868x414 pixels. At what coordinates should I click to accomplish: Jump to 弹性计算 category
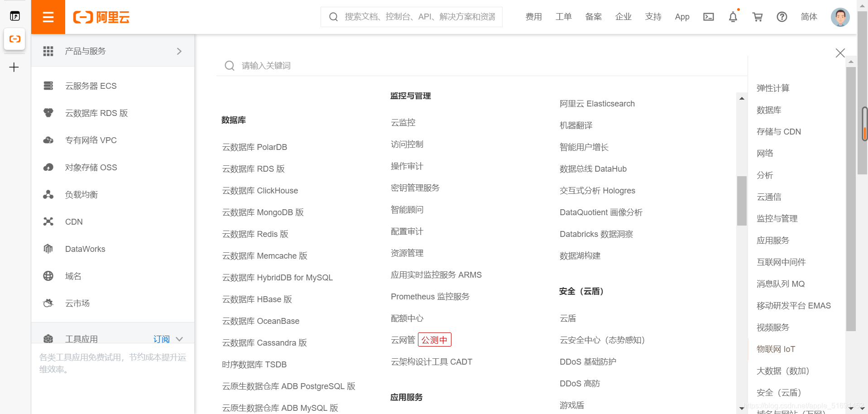point(773,88)
